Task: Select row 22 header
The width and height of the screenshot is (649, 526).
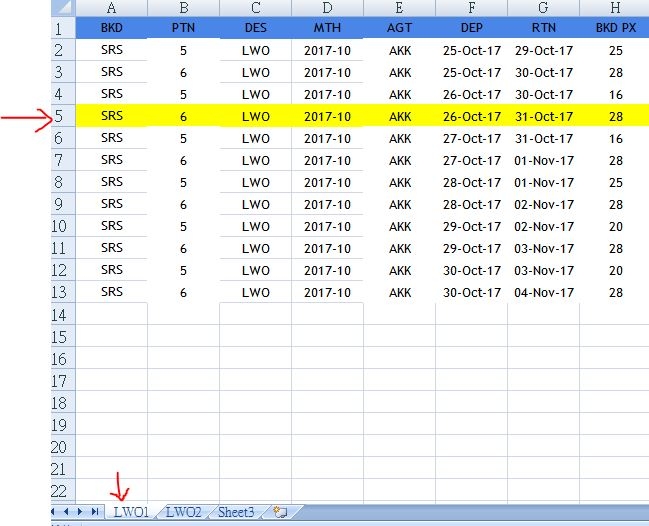Action: (x=63, y=490)
